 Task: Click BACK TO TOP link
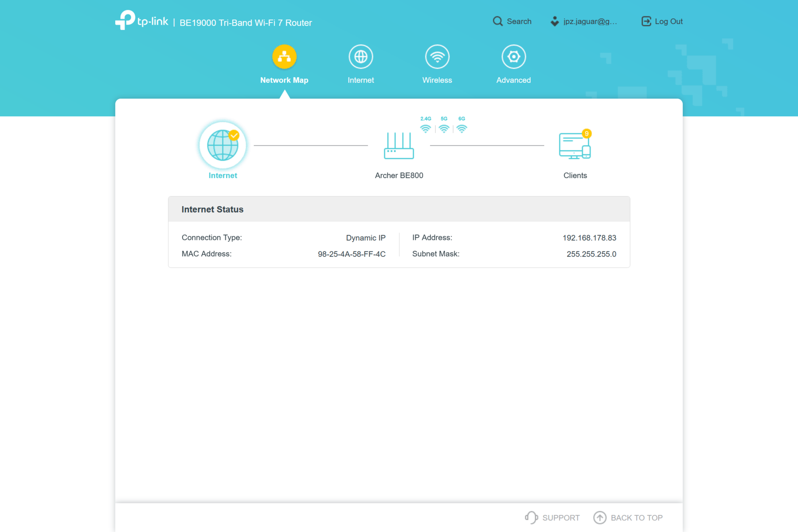[x=628, y=517]
